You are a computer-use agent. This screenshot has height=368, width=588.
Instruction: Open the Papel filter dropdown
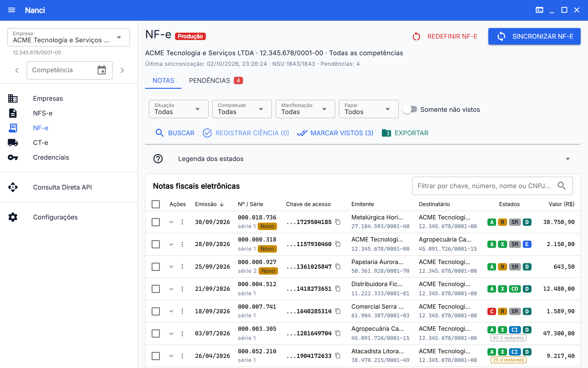tap(369, 109)
